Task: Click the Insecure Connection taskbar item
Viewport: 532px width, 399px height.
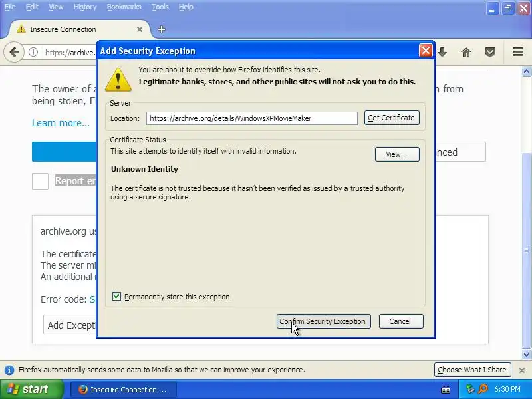Action: click(124, 390)
